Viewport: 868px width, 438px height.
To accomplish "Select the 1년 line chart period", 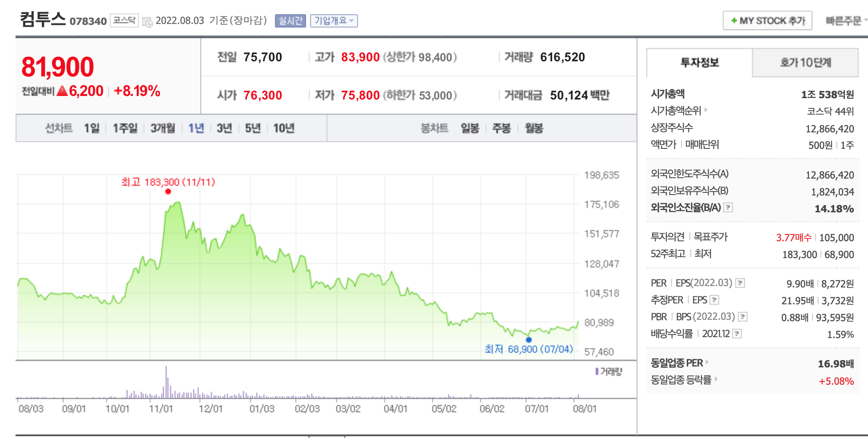I will [196, 128].
